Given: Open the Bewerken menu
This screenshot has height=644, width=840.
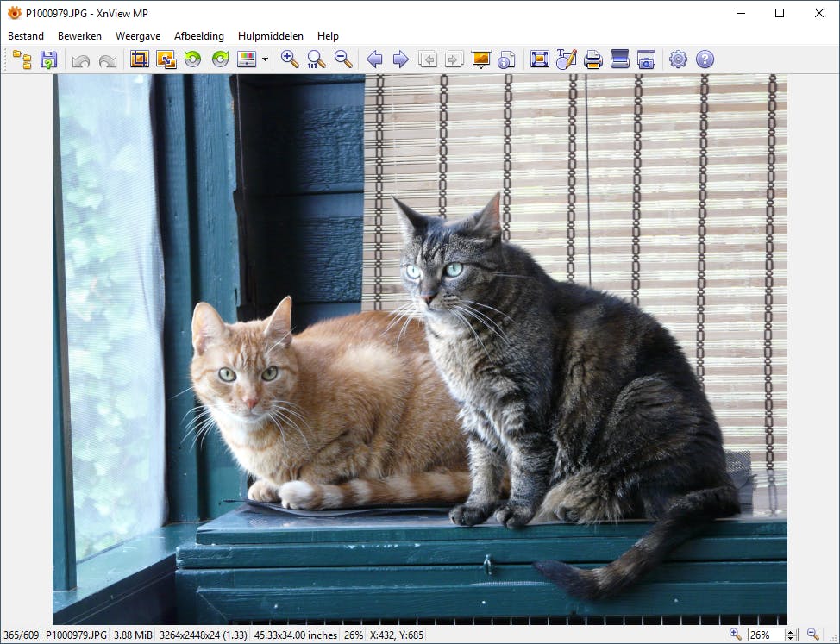Looking at the screenshot, I should (x=80, y=36).
